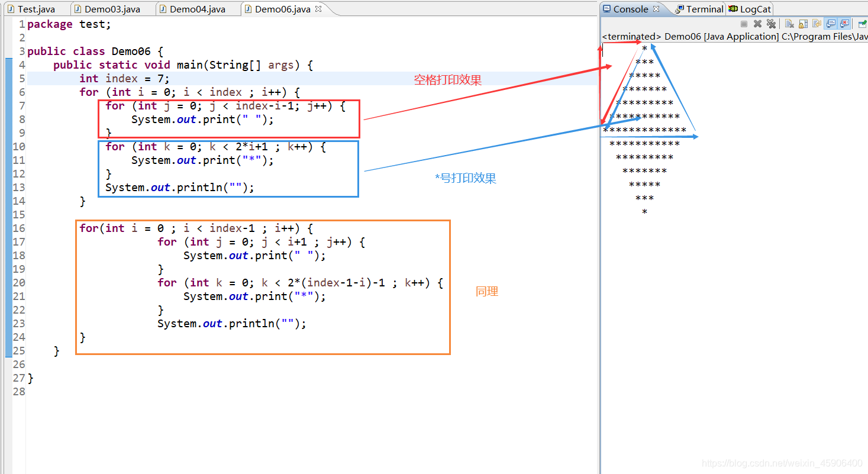Click Remove All Terminated Launches icon
The height and width of the screenshot is (474, 868).
(x=771, y=24)
